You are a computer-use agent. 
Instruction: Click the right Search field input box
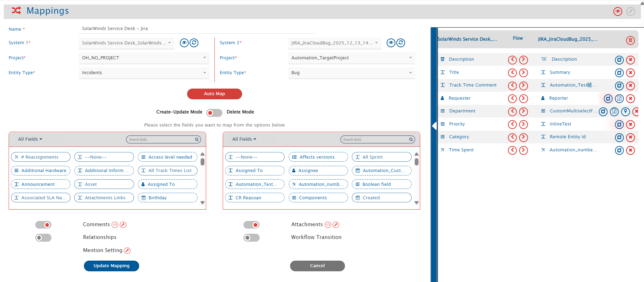[x=375, y=139]
